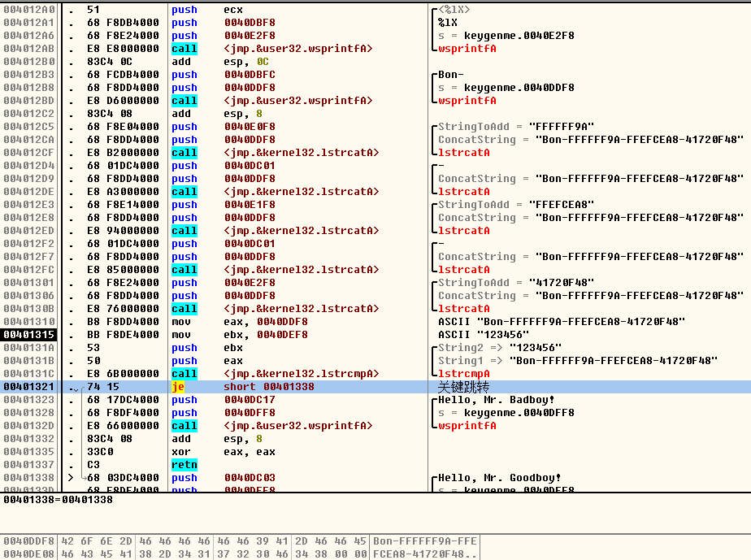Click dump address 0040DDF8
751x560 pixels.
click(x=29, y=540)
